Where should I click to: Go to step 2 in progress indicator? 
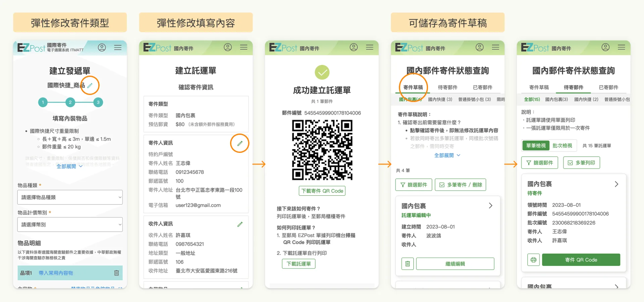pyautogui.click(x=70, y=102)
